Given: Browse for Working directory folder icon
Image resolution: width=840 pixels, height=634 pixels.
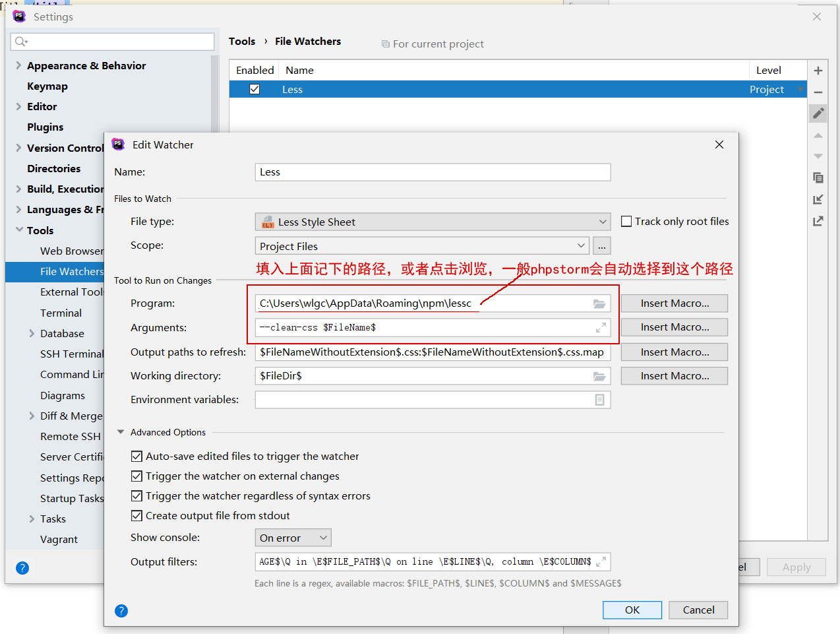Looking at the screenshot, I should pos(599,376).
